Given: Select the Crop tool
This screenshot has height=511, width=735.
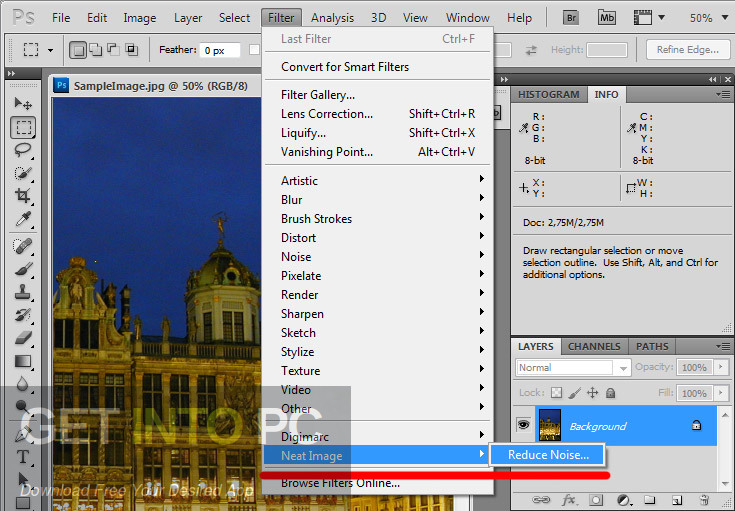Looking at the screenshot, I should pyautogui.click(x=22, y=195).
